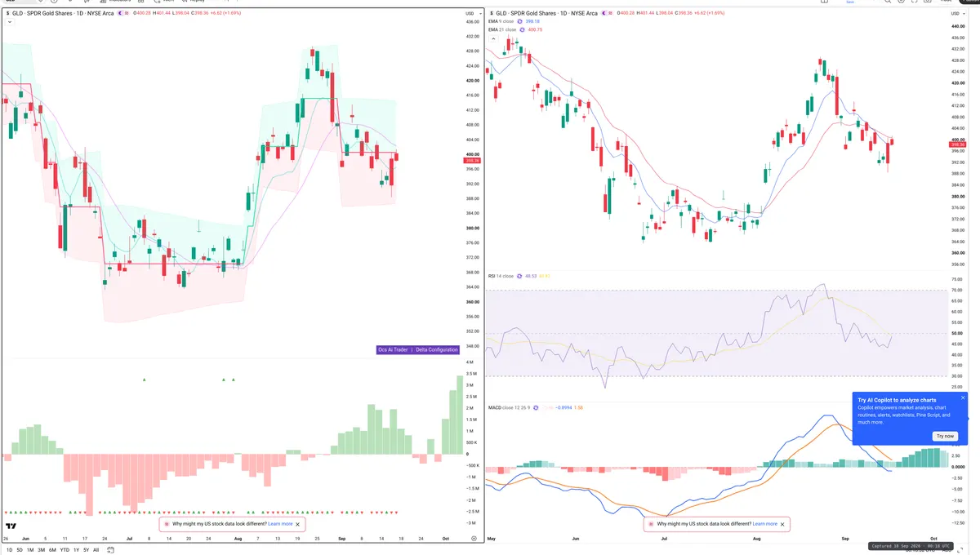
Task: Select the 3M time range
Action: point(42,550)
